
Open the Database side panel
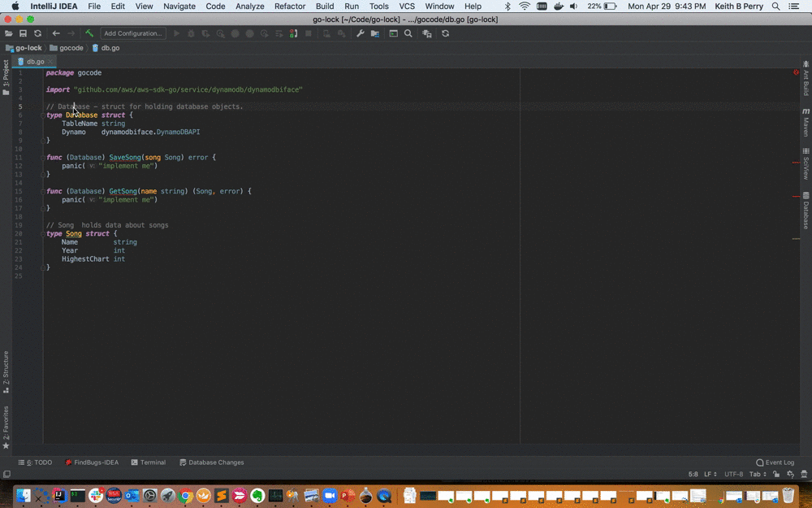coord(806,211)
